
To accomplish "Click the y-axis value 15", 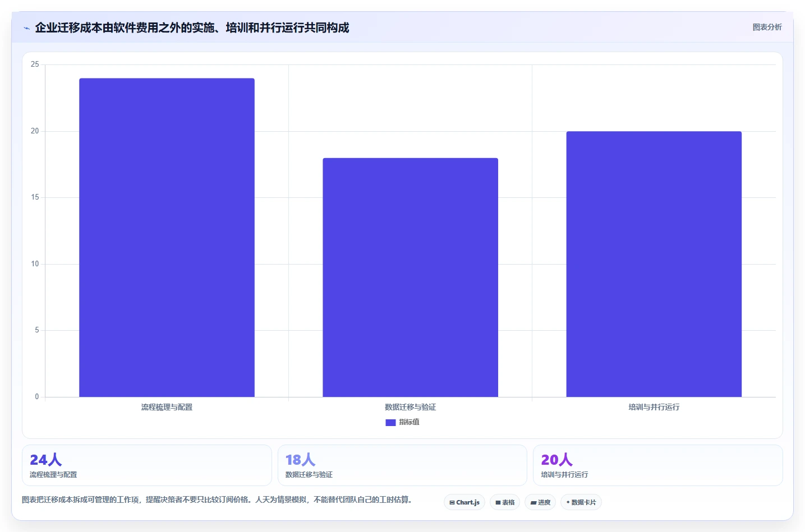I will tap(35, 197).
